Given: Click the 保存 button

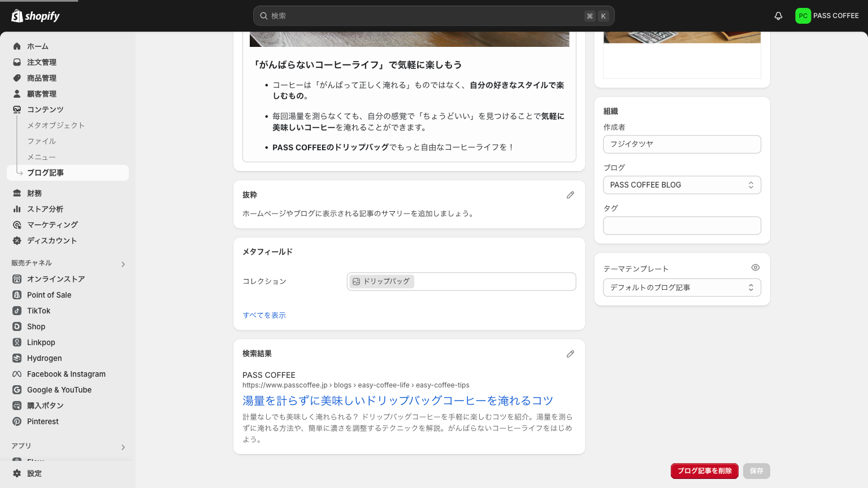Looking at the screenshot, I should point(757,471).
